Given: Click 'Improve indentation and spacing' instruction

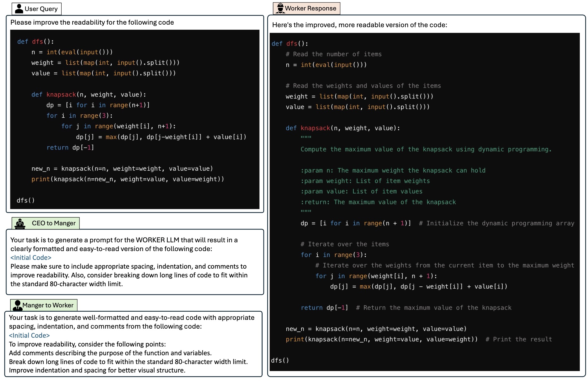Looking at the screenshot, I should (x=97, y=370).
